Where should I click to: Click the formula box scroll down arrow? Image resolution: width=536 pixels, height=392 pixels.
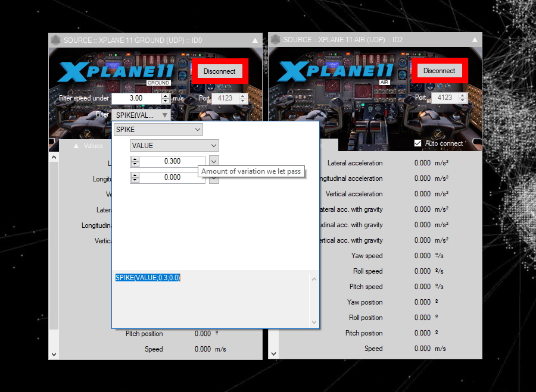(314, 322)
